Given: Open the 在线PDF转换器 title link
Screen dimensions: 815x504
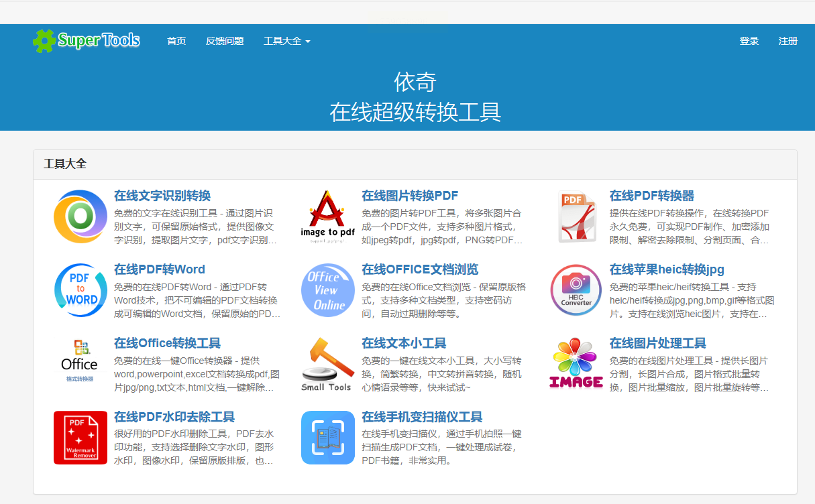Looking at the screenshot, I should click(652, 196).
